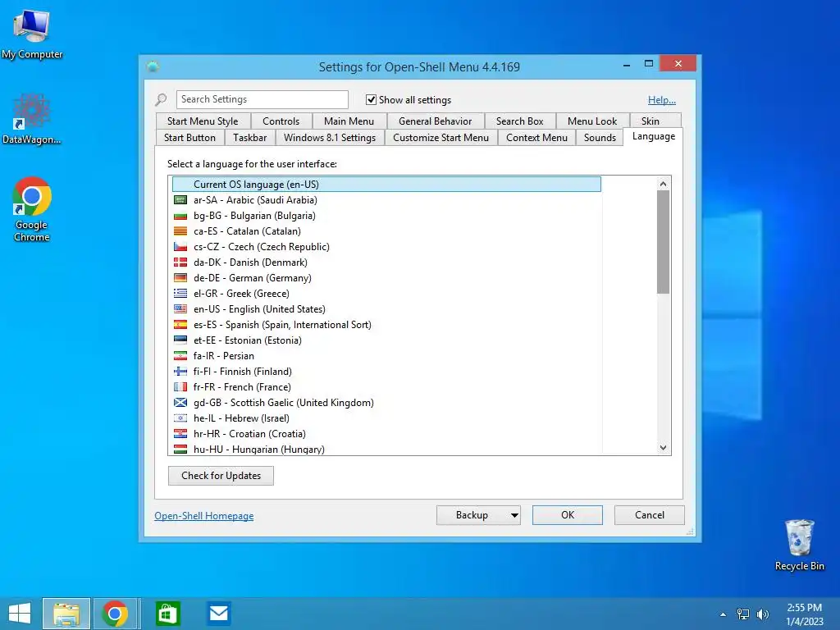
Task: Click the French flag icon
Action: [x=180, y=386]
